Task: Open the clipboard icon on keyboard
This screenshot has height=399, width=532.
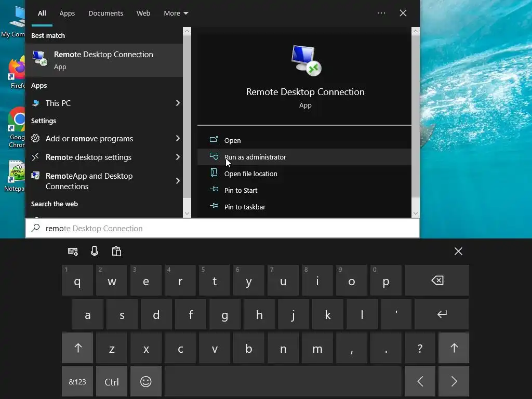Action: [x=116, y=251]
